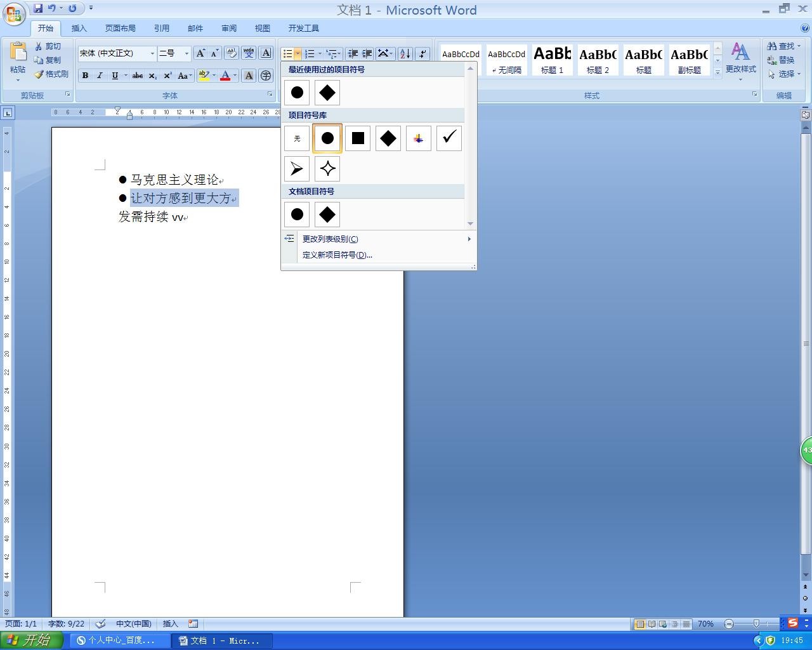Open the Numbering list dropdown
The width and height of the screenshot is (812, 650).
319,54
